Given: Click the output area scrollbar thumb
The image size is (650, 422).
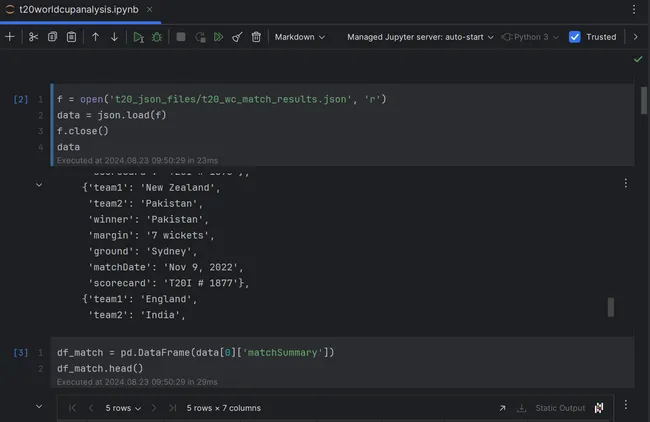Looking at the screenshot, I should (x=611, y=307).
